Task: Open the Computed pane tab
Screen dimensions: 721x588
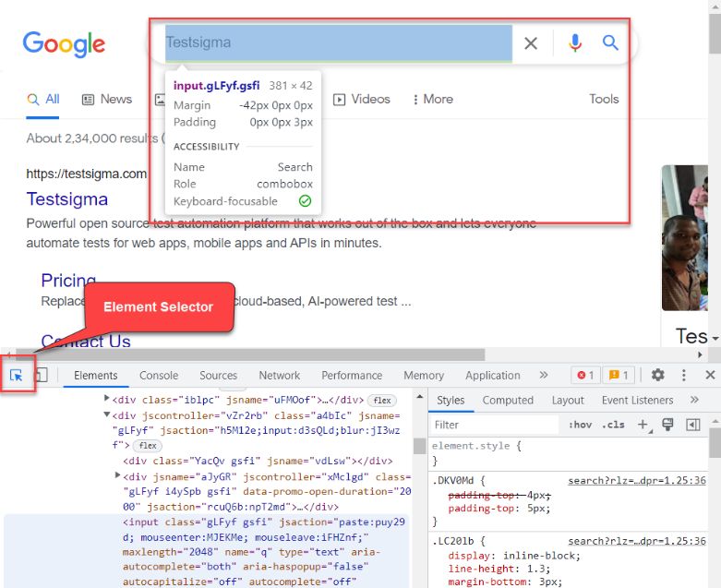Action: 508,401
